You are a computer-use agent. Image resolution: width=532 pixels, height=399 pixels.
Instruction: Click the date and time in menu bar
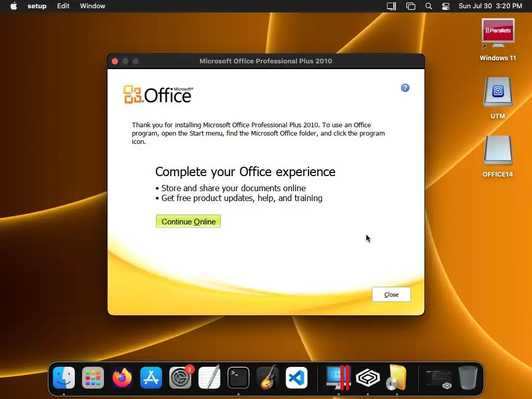(490, 6)
